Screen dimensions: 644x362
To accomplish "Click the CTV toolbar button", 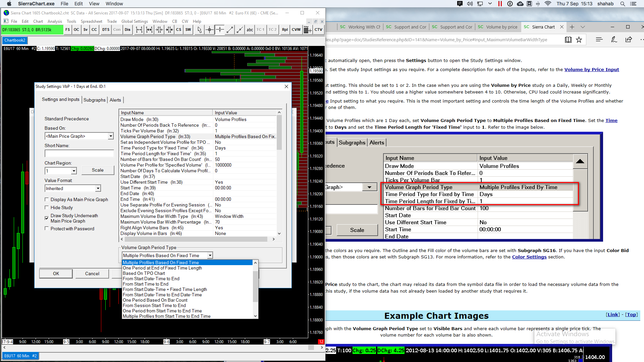I will (318, 29).
